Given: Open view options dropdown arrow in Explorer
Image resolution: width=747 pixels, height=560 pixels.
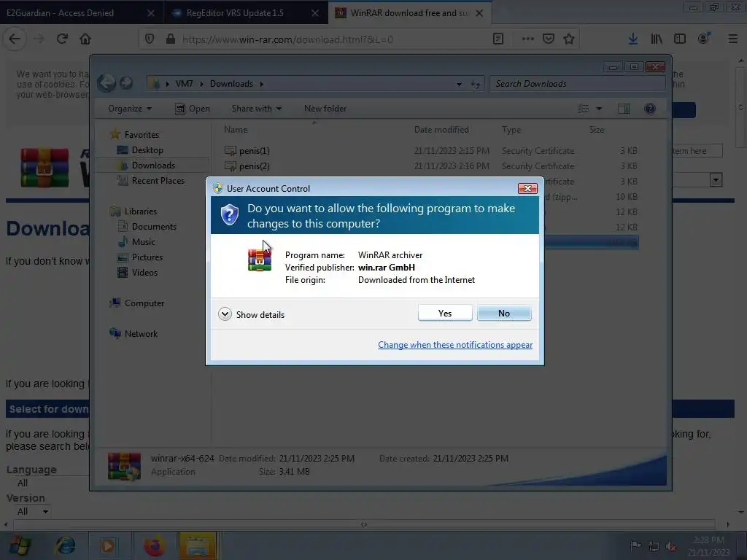Looking at the screenshot, I should (600, 109).
